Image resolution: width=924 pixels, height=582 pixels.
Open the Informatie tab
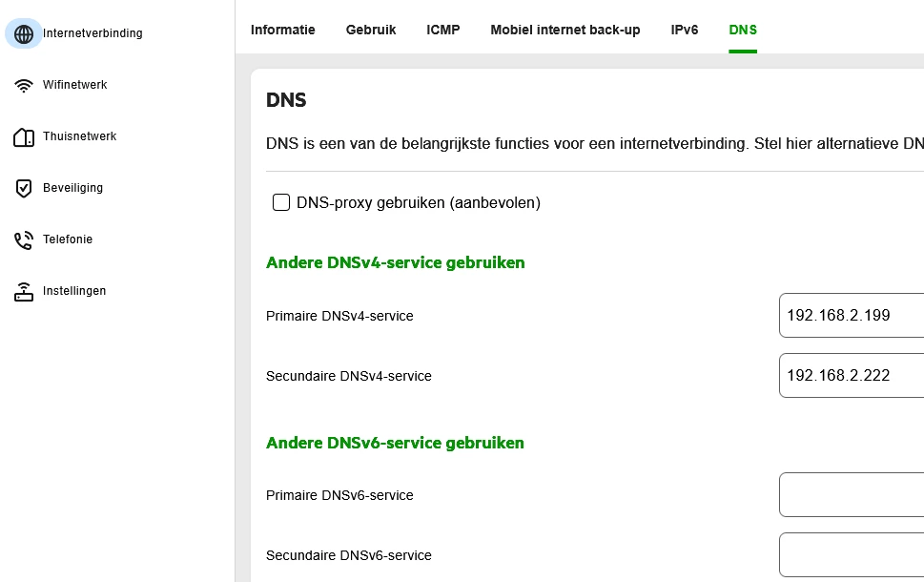282,30
